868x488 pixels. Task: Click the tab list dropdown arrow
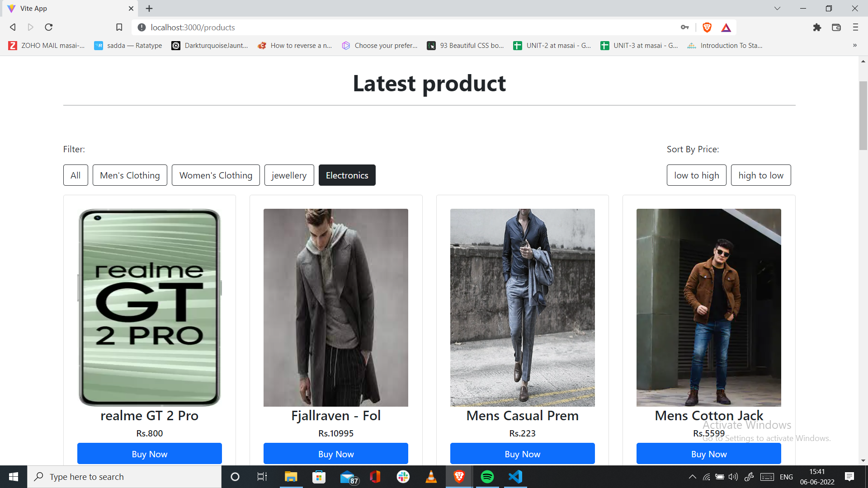click(777, 8)
